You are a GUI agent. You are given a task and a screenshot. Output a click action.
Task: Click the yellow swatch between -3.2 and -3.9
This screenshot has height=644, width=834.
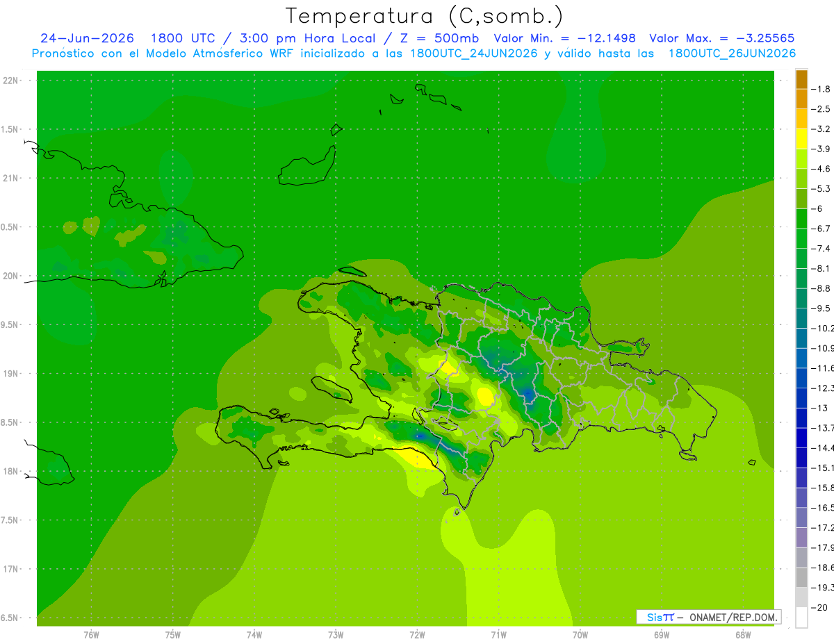click(x=801, y=139)
